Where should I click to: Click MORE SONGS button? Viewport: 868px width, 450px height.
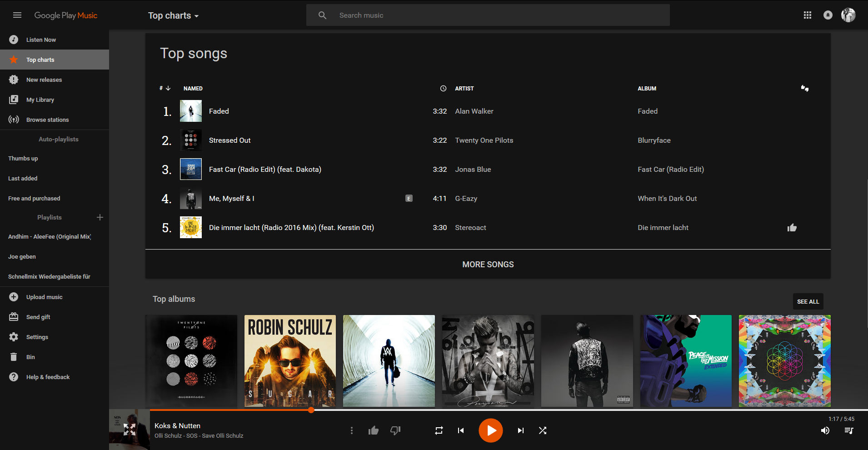point(488,264)
